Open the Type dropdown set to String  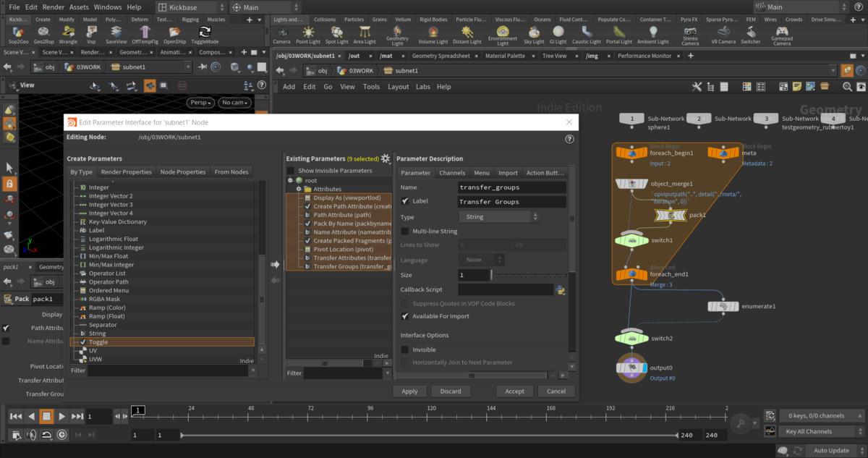[x=499, y=217]
